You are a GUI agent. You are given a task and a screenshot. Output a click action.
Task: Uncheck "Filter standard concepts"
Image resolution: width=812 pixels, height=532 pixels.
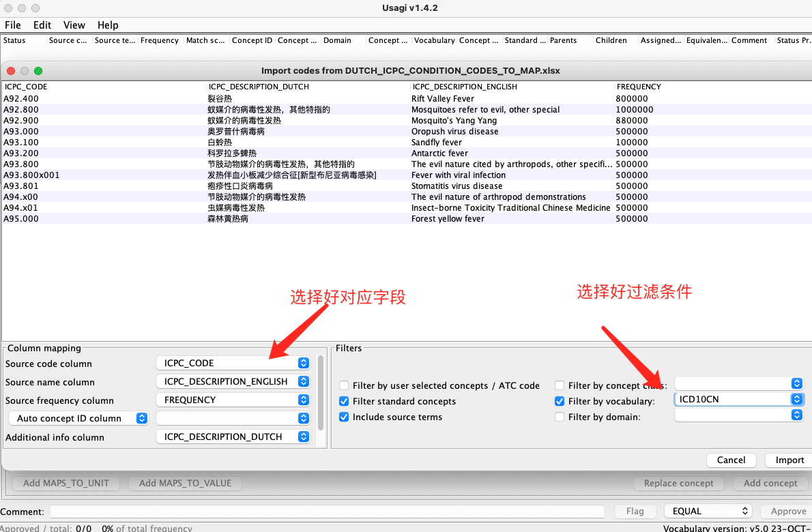coord(345,401)
